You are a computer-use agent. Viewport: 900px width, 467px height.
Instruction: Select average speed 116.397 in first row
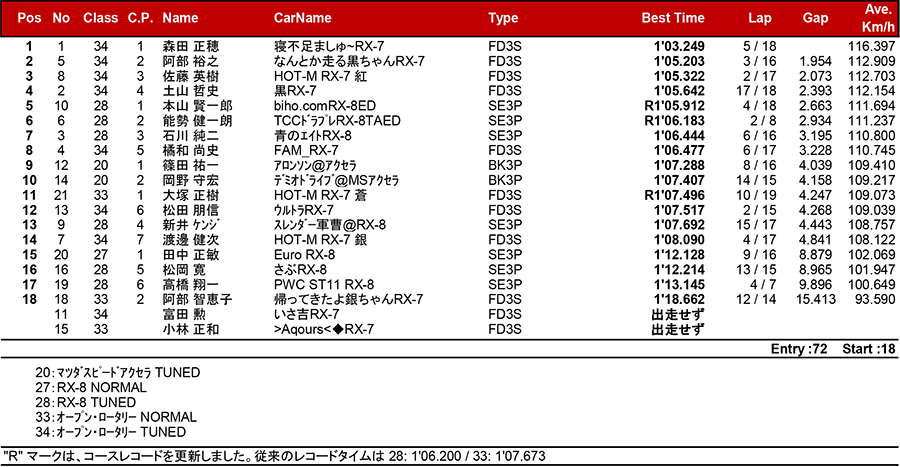point(870,47)
